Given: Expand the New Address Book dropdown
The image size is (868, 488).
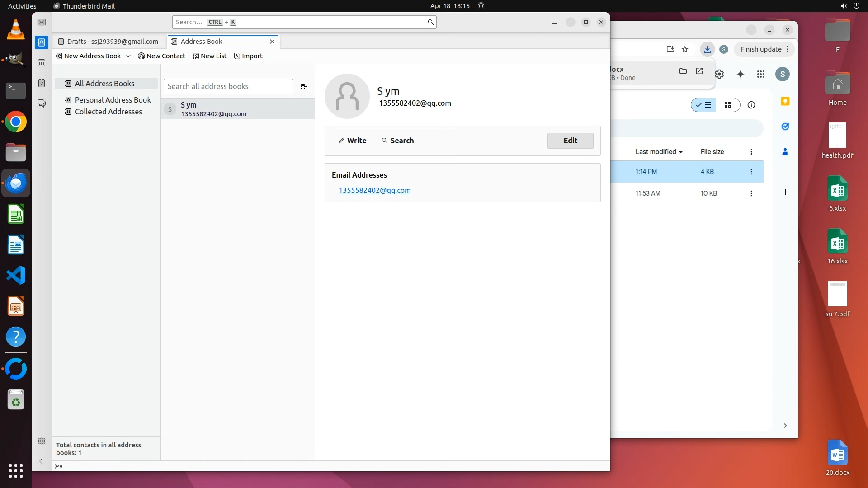Looking at the screenshot, I should click(x=128, y=56).
